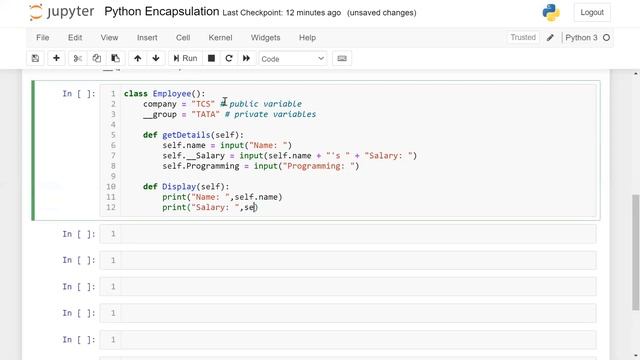Click the self.name = input line
Image resolution: width=640 pixels, height=360 pixels.
coord(227,145)
